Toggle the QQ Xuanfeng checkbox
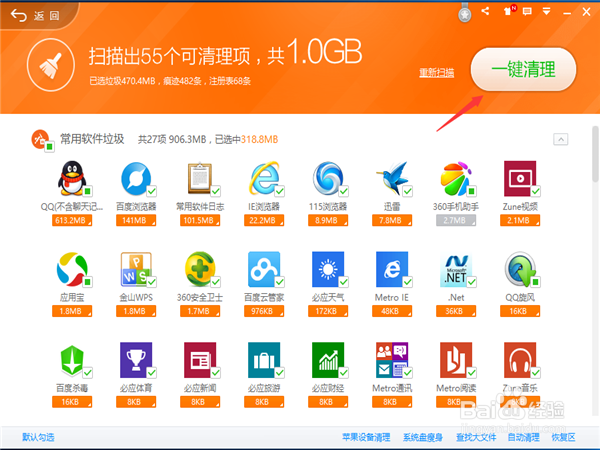This screenshot has width=600, height=450. pos(536,282)
